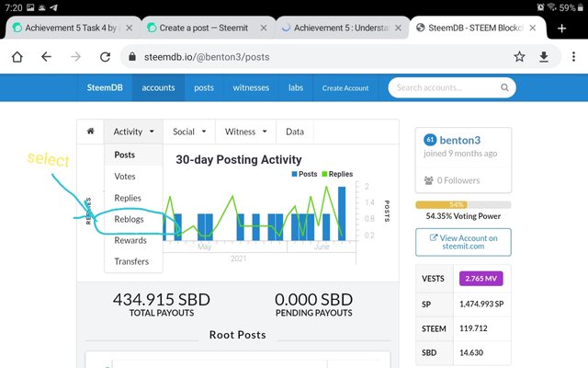Tap the site lock icon in address bar
The height and width of the screenshot is (368, 588).
coord(132,57)
